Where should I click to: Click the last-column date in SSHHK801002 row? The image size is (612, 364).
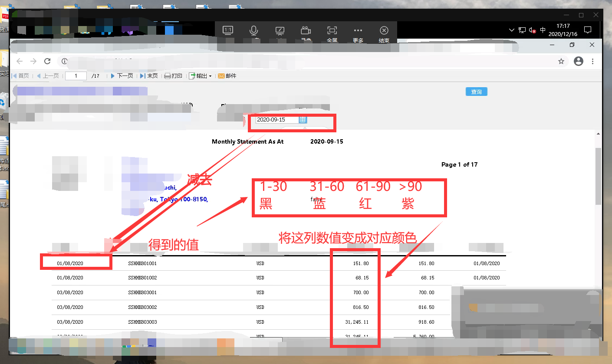coord(487,278)
